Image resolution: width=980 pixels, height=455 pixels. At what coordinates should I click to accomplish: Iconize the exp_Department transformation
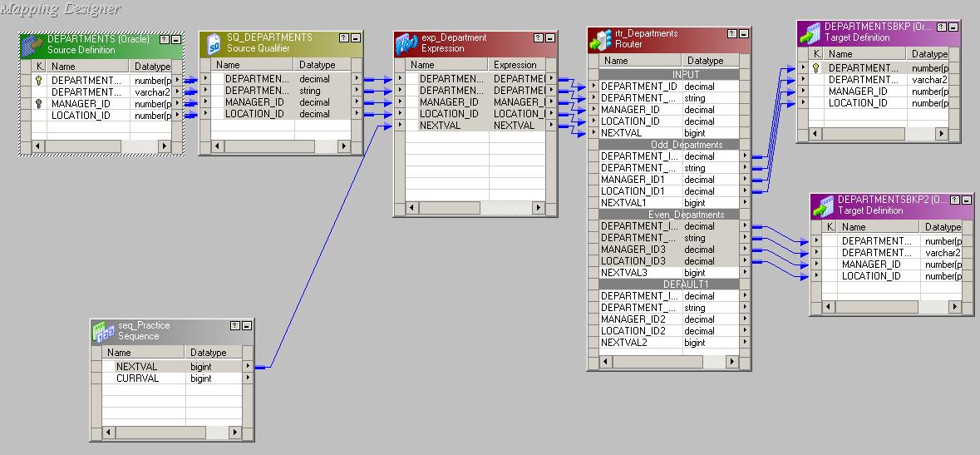[x=550, y=38]
